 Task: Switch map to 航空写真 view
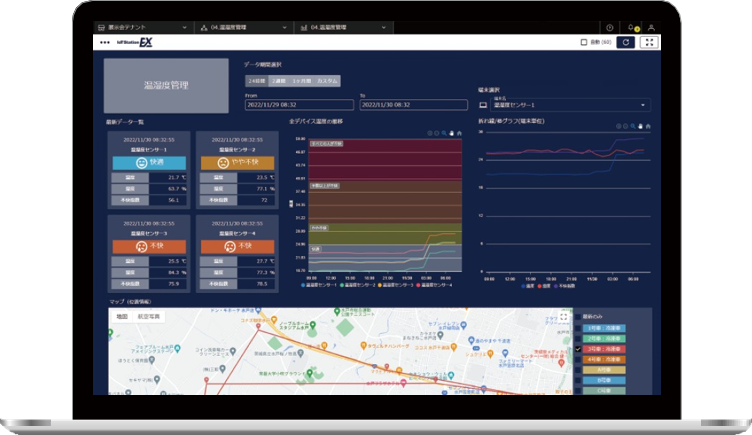pos(152,316)
